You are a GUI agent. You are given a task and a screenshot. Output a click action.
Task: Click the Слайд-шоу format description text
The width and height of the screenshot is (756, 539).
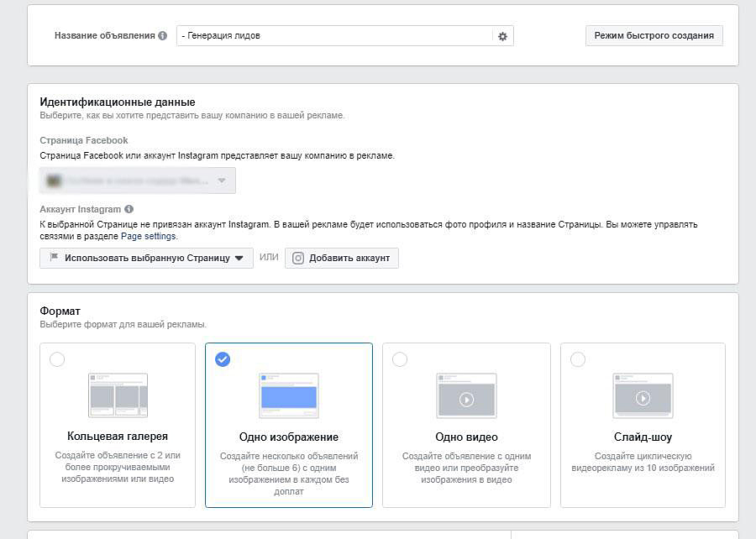(x=643, y=462)
